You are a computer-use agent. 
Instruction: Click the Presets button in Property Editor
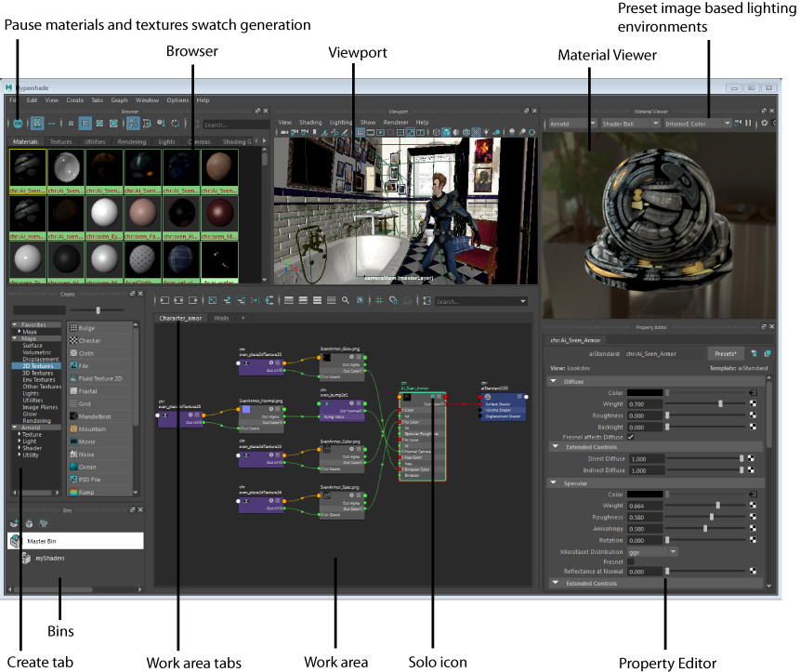[726, 353]
